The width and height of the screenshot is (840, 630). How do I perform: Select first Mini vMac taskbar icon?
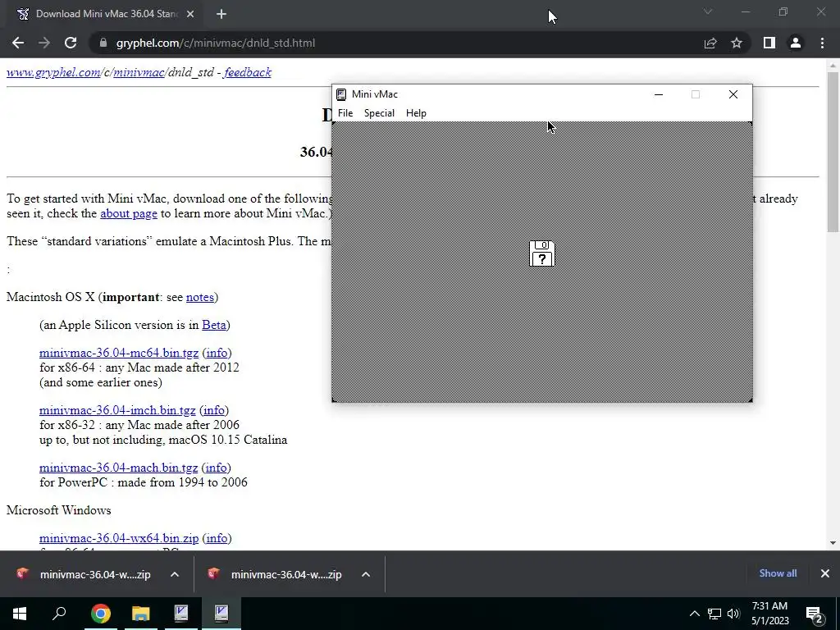[180, 614]
